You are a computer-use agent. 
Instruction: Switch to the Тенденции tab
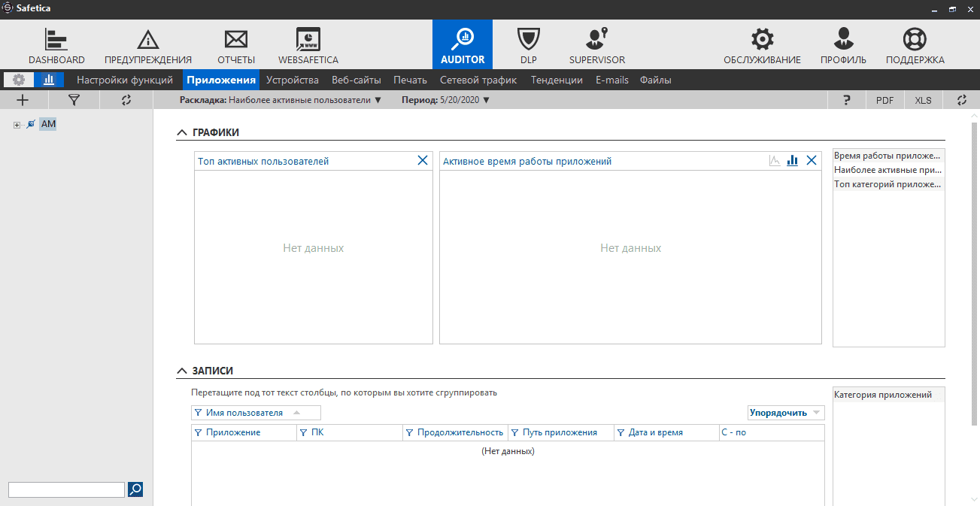(557, 80)
